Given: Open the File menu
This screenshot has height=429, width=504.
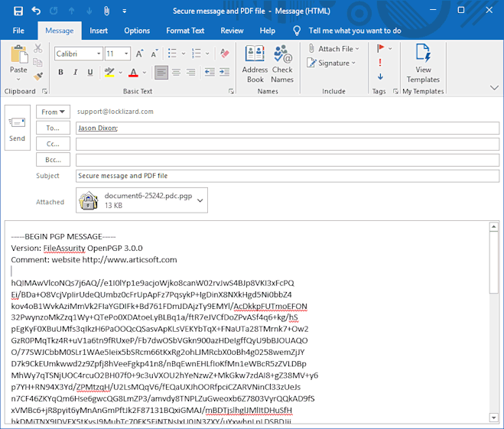Looking at the screenshot, I should 18,31.
